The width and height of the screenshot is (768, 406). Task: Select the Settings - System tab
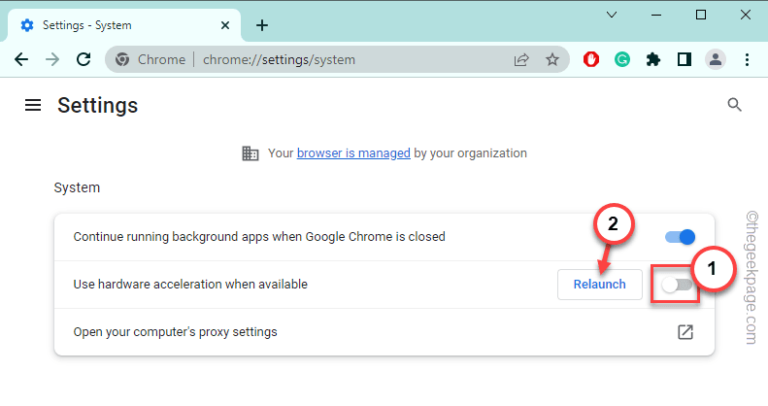120,24
